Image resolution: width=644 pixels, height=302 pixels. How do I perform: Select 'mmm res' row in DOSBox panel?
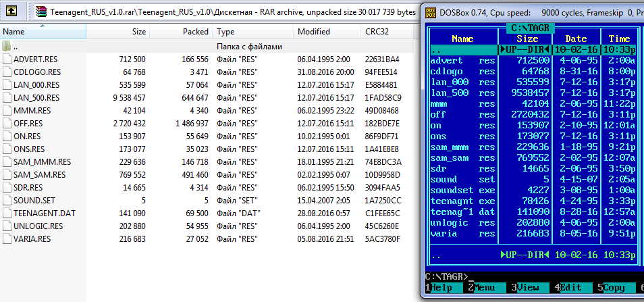533,104
